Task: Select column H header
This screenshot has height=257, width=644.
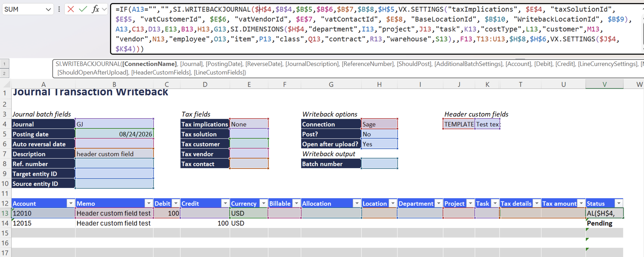Action: pos(379,84)
